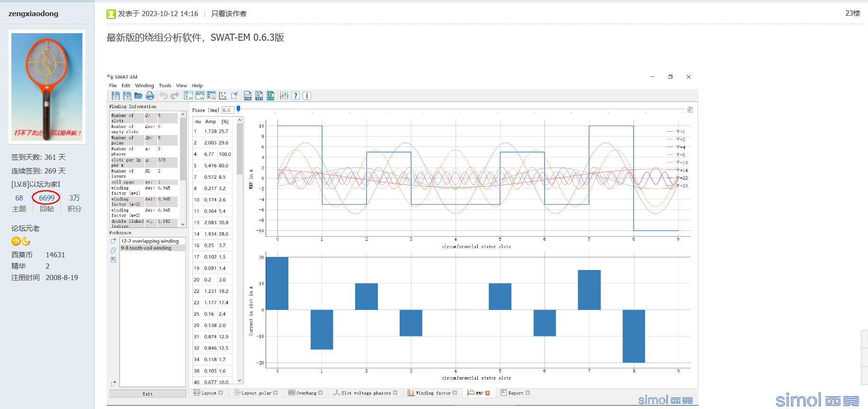The height and width of the screenshot is (409, 868).
Task: Click the scatter plot icon in toolbar
Action: point(223,96)
